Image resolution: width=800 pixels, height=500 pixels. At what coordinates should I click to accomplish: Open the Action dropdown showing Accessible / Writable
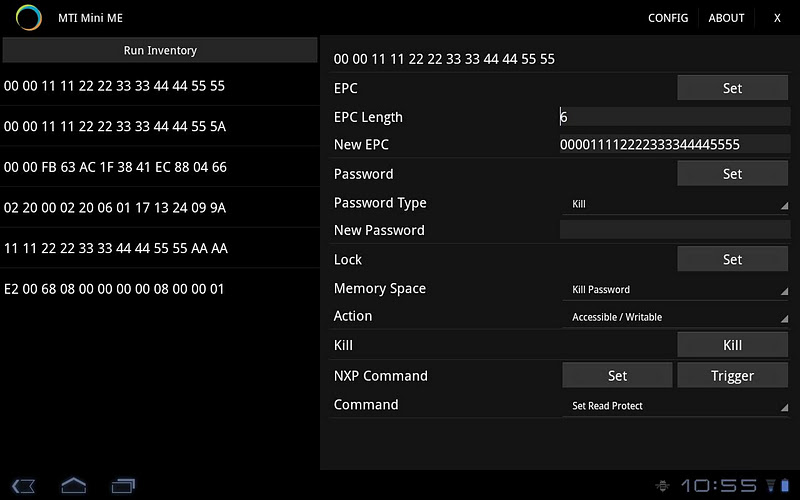pos(675,317)
